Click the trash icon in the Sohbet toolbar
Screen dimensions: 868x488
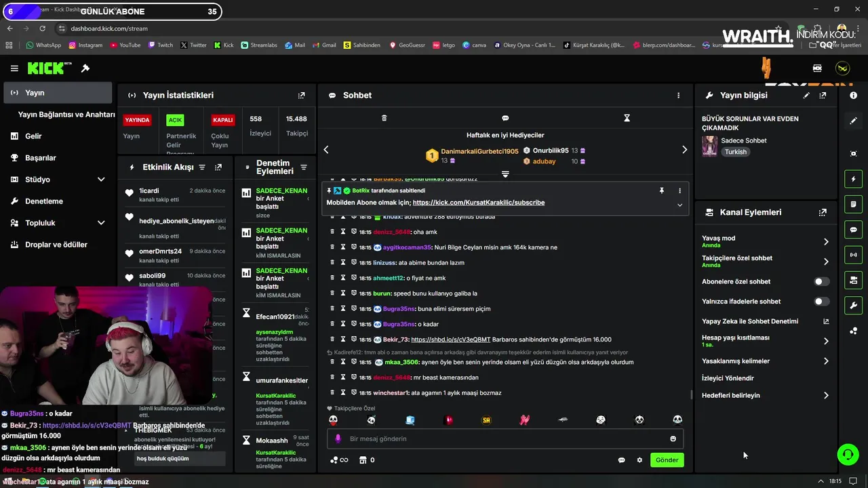coord(384,118)
